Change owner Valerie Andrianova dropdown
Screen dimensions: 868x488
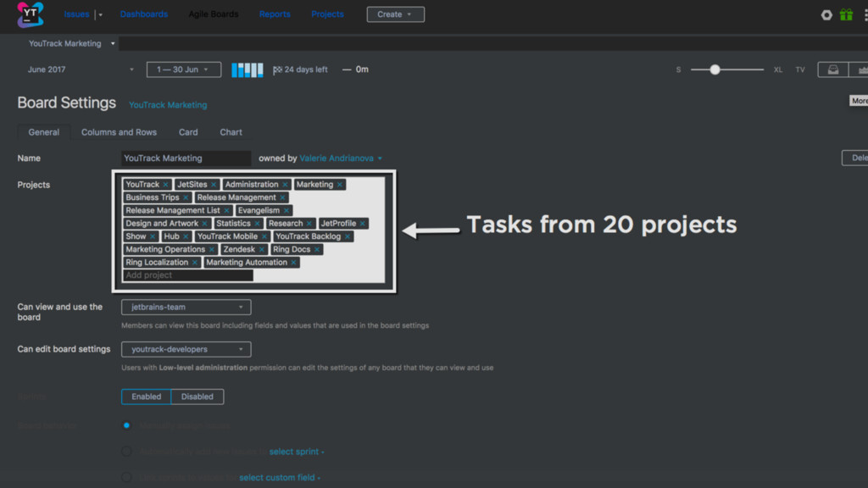(341, 158)
